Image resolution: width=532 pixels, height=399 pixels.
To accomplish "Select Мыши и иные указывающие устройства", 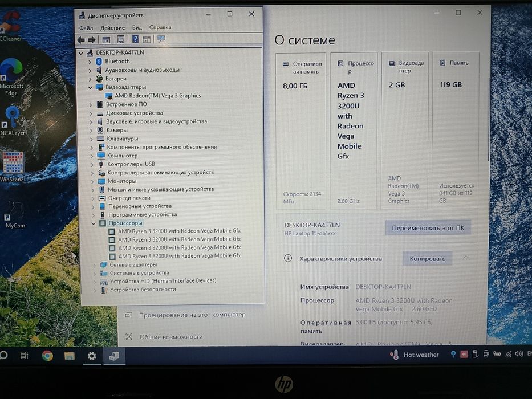I will tap(161, 189).
